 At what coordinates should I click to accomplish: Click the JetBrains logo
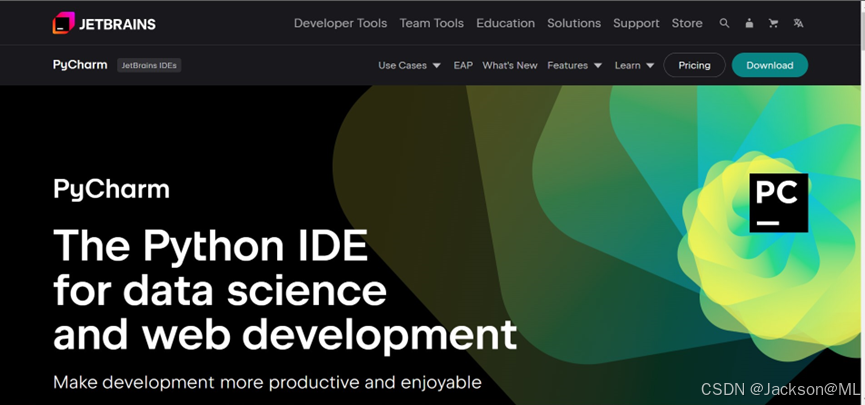104,23
